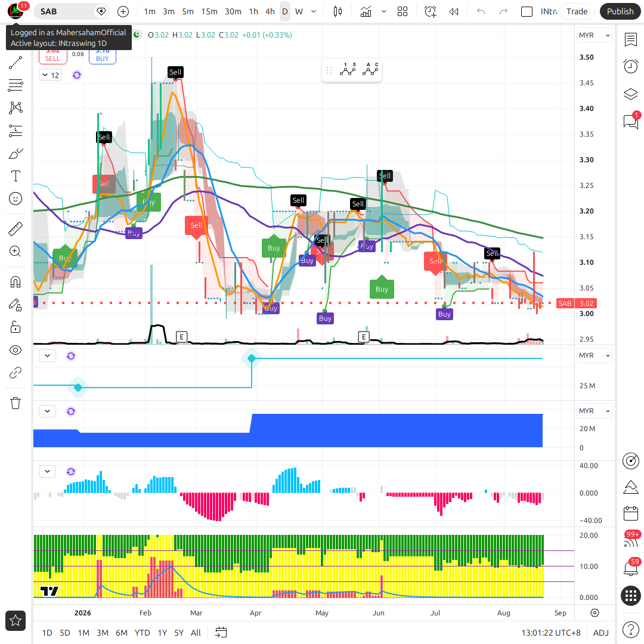Open the main chart MYR currency dropdown

[595, 35]
